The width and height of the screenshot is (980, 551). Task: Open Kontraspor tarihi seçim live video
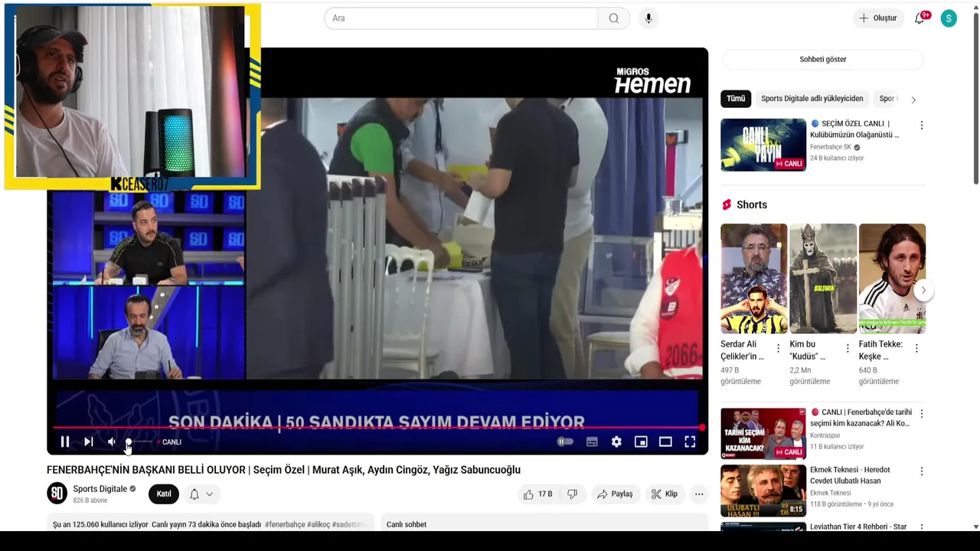763,433
